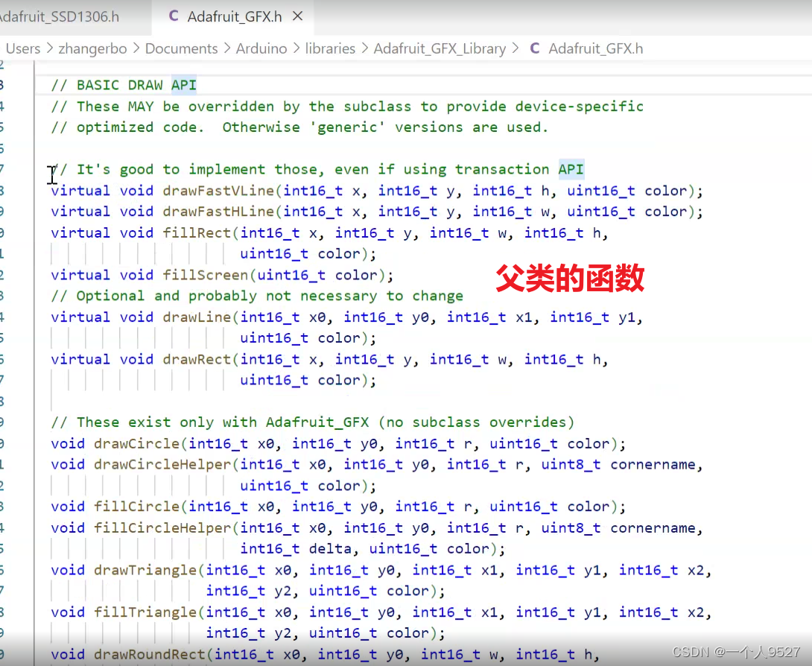This screenshot has height=666, width=812.
Task: Click the fillCircle function name
Action: 137,507
